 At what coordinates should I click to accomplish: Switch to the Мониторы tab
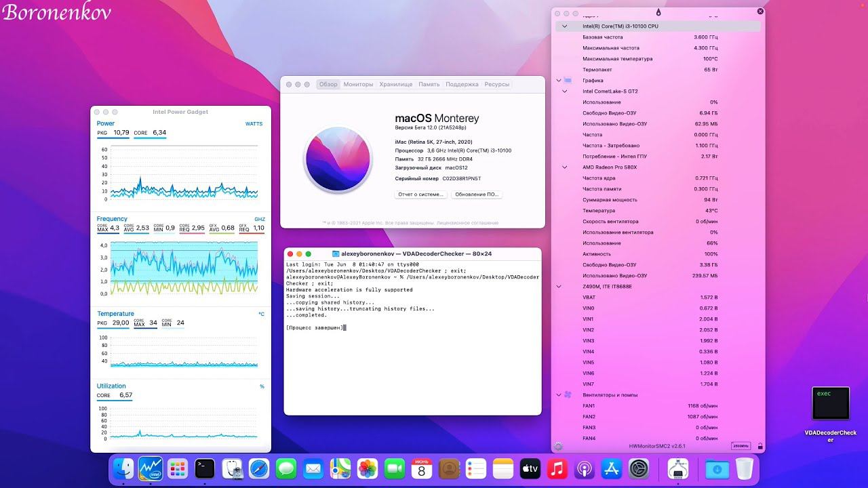(359, 85)
